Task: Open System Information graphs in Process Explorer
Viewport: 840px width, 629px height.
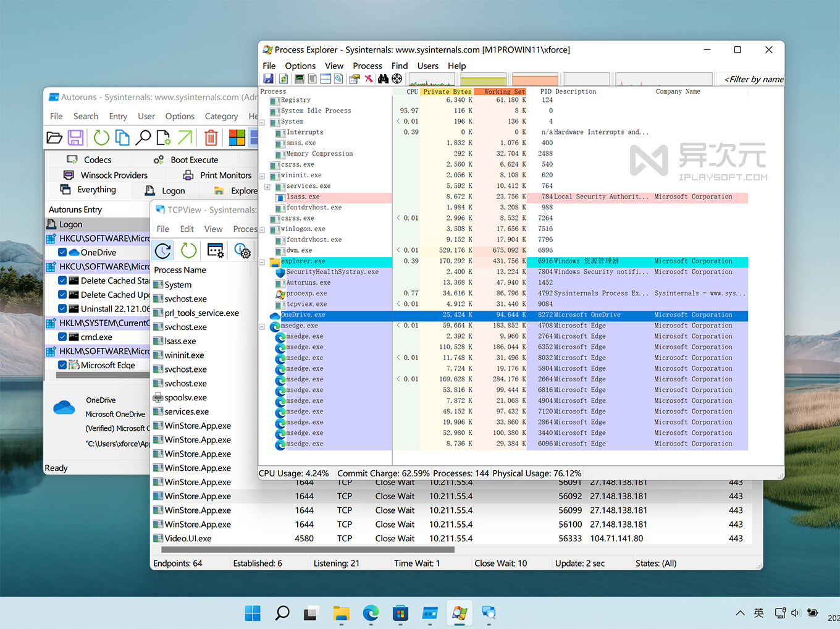Action: point(298,78)
